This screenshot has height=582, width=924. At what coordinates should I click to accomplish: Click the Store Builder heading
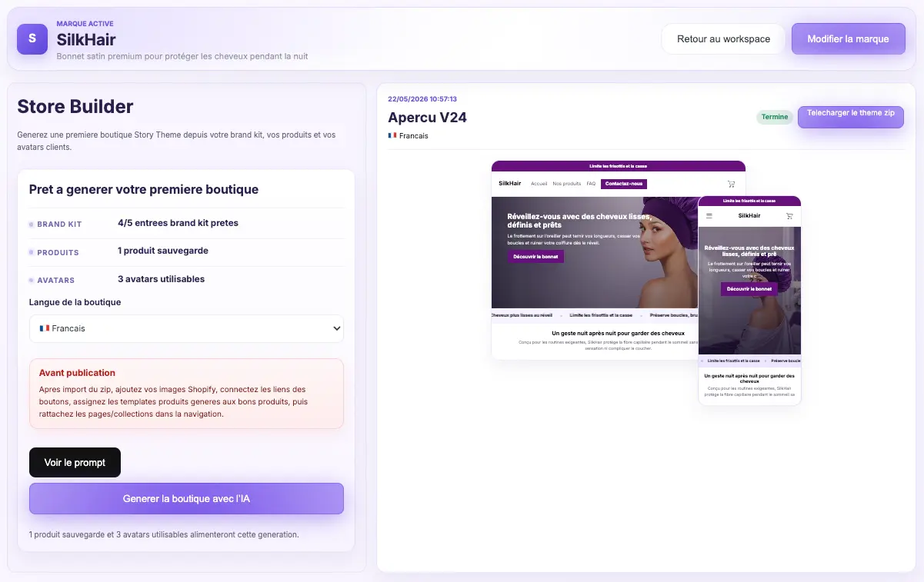coord(75,106)
